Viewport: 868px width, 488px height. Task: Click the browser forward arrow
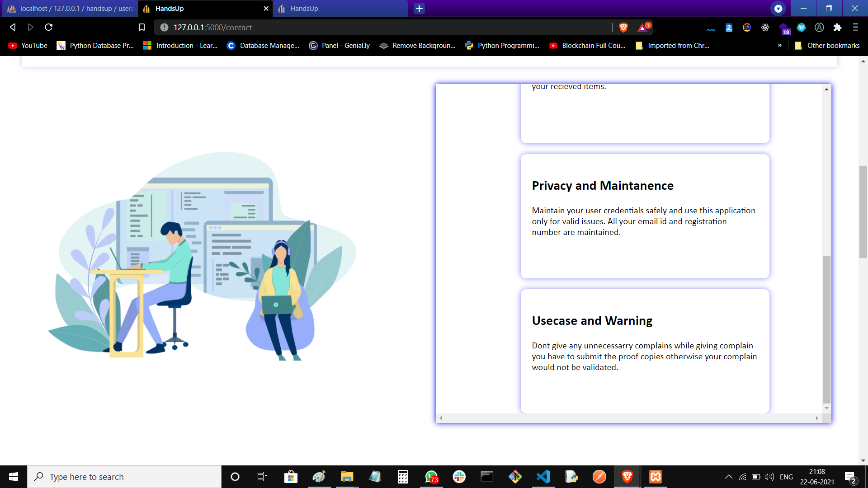click(x=30, y=28)
